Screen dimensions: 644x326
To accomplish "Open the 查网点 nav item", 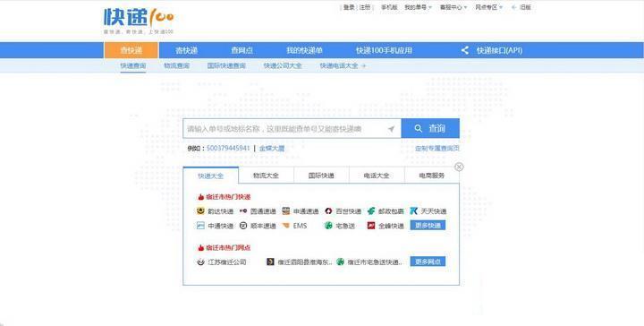I will pos(241,50).
